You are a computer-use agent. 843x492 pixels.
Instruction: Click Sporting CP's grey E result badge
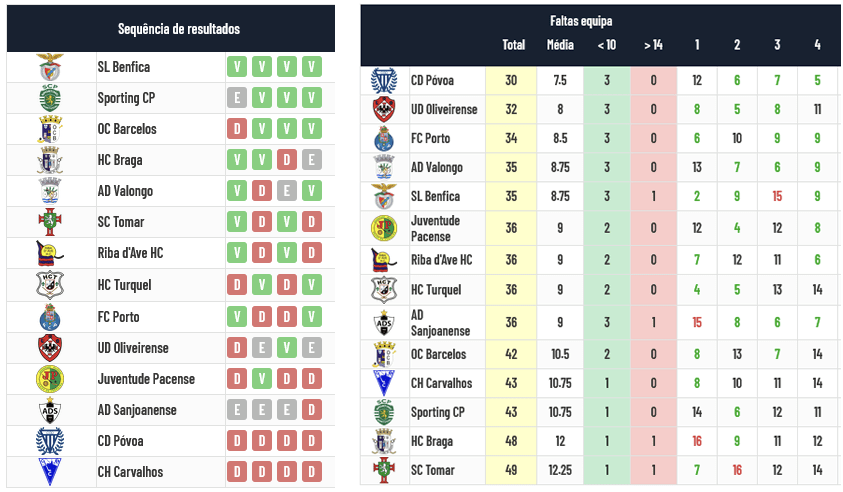[x=237, y=98]
